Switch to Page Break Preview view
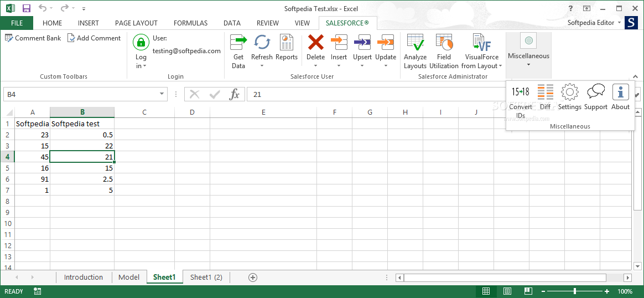644x298 pixels. (x=528, y=291)
